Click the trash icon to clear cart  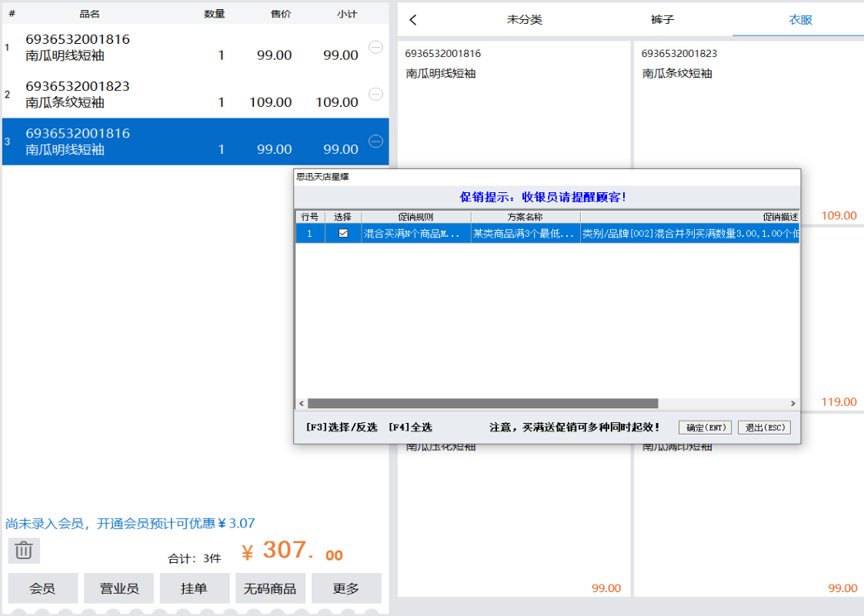24,551
